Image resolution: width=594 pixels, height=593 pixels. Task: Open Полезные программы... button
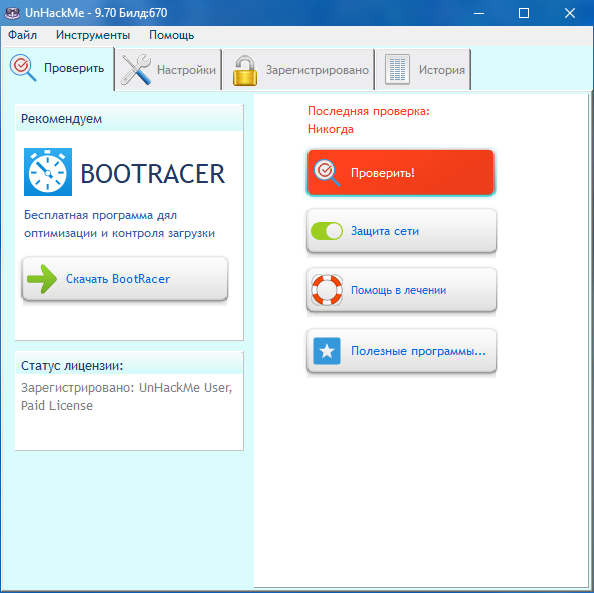click(401, 351)
